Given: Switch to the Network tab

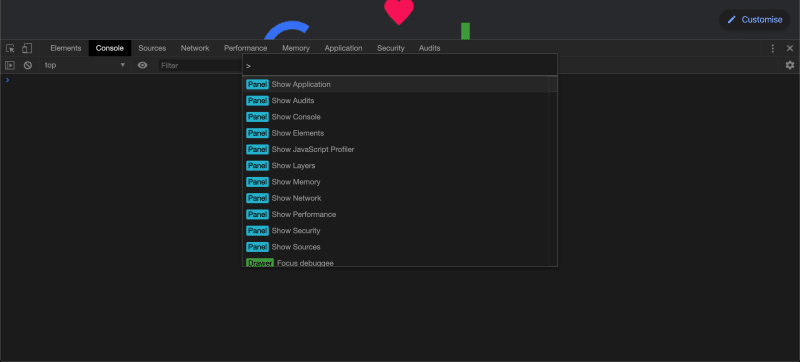Looking at the screenshot, I should click(x=195, y=48).
